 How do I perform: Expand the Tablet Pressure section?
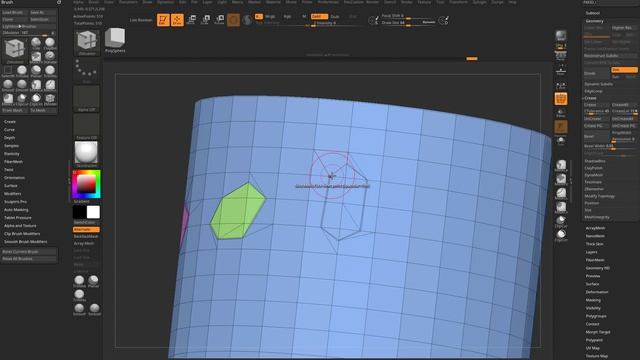(x=18, y=218)
